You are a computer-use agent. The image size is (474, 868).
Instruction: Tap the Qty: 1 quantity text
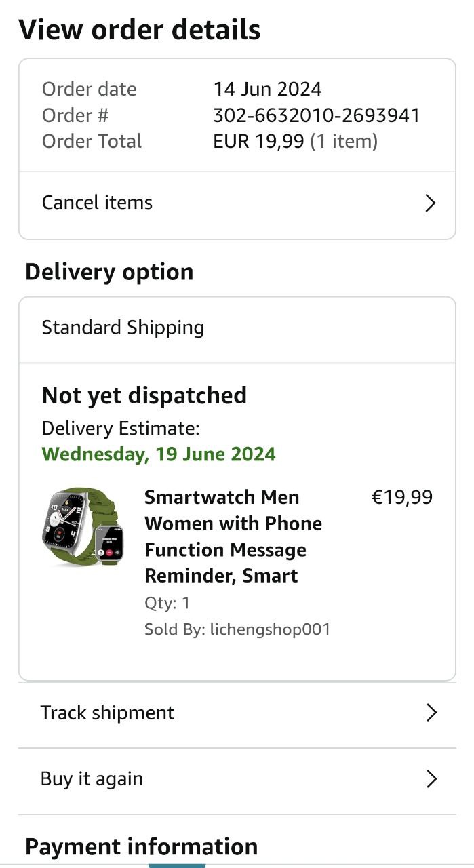(x=167, y=603)
